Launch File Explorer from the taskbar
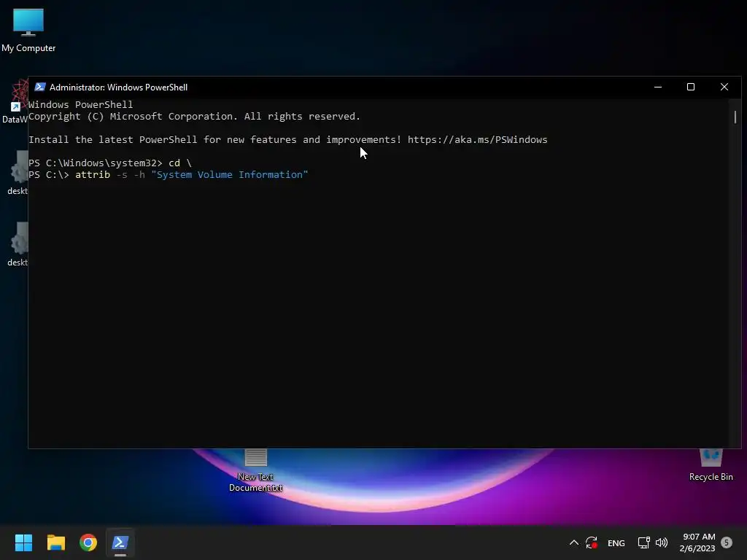Screen dimensions: 747x560 [55, 542]
